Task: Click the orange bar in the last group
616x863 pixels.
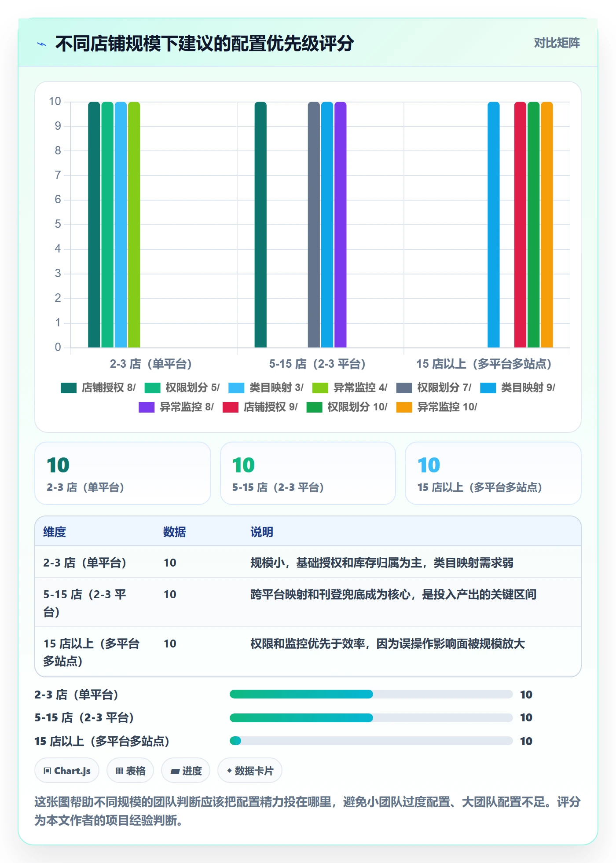Action: 547,225
